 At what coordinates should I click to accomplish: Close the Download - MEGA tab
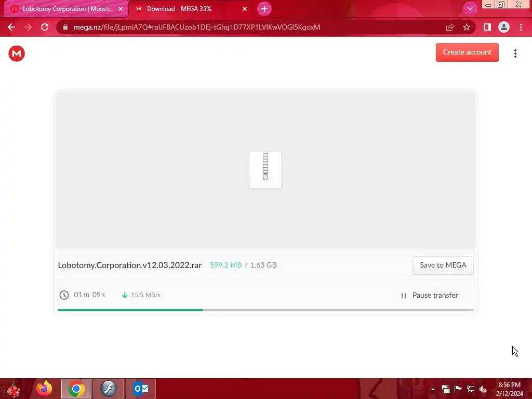(245, 9)
